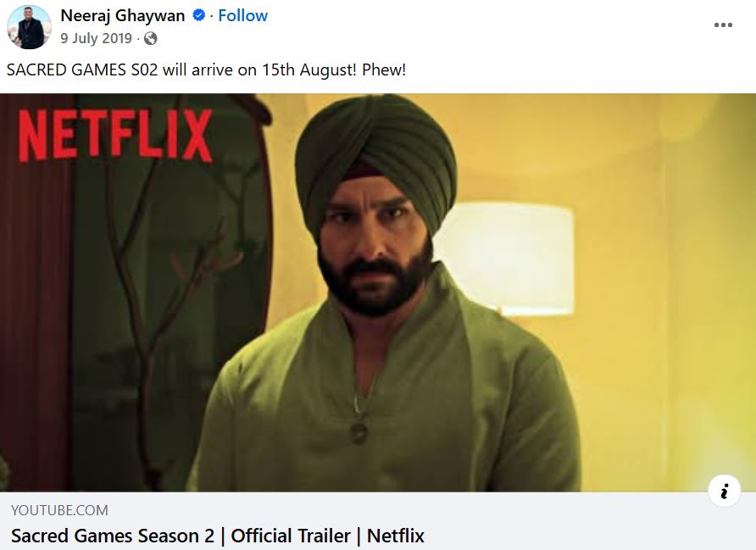Click the YOUTUBE.COM source label
Image resolution: width=756 pixels, height=550 pixels.
[x=60, y=510]
